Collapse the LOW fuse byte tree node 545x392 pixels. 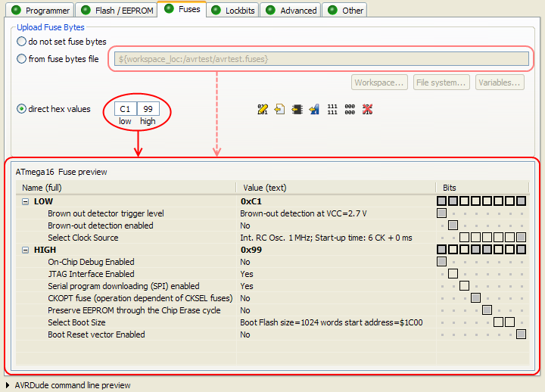pyautogui.click(x=25, y=201)
